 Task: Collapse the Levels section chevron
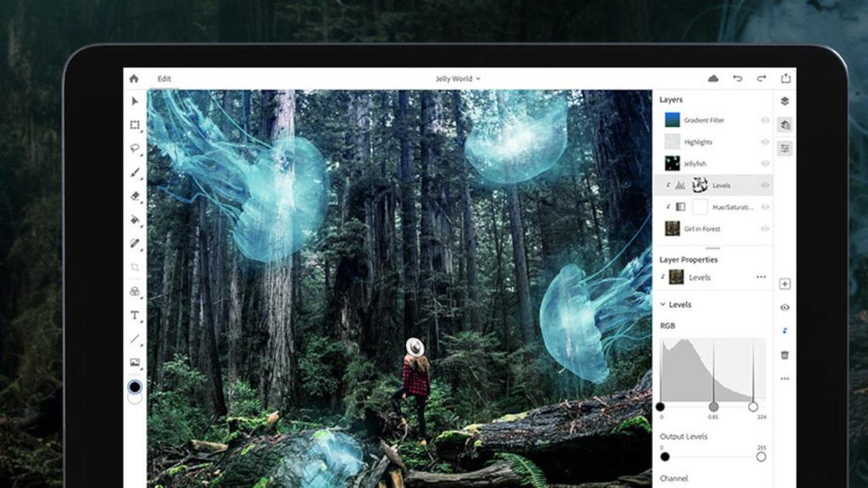663,304
